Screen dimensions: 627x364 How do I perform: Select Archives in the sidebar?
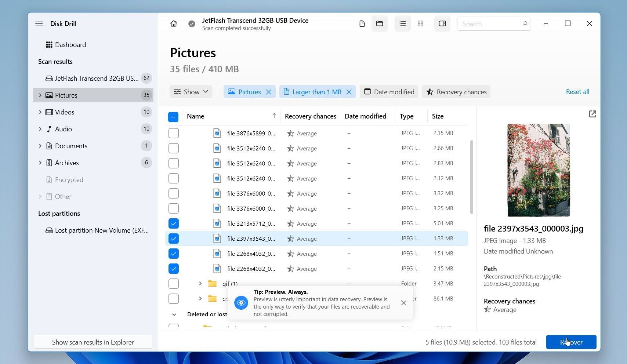(x=93, y=163)
